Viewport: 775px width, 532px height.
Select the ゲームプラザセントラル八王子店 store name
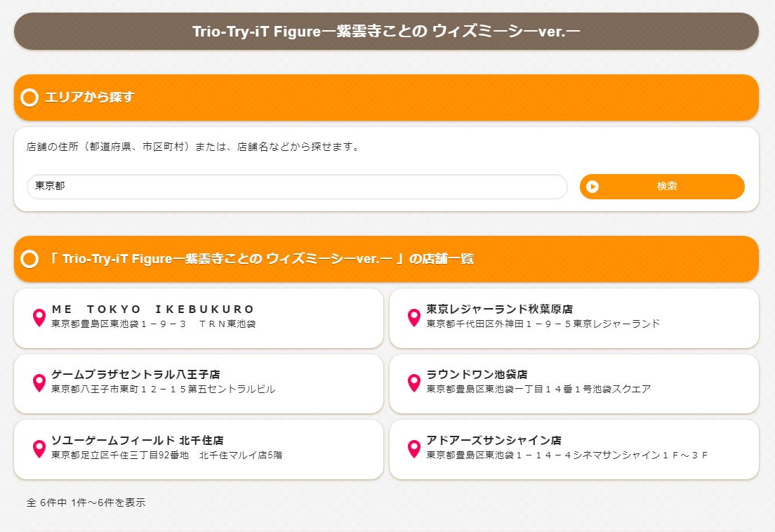coord(135,375)
